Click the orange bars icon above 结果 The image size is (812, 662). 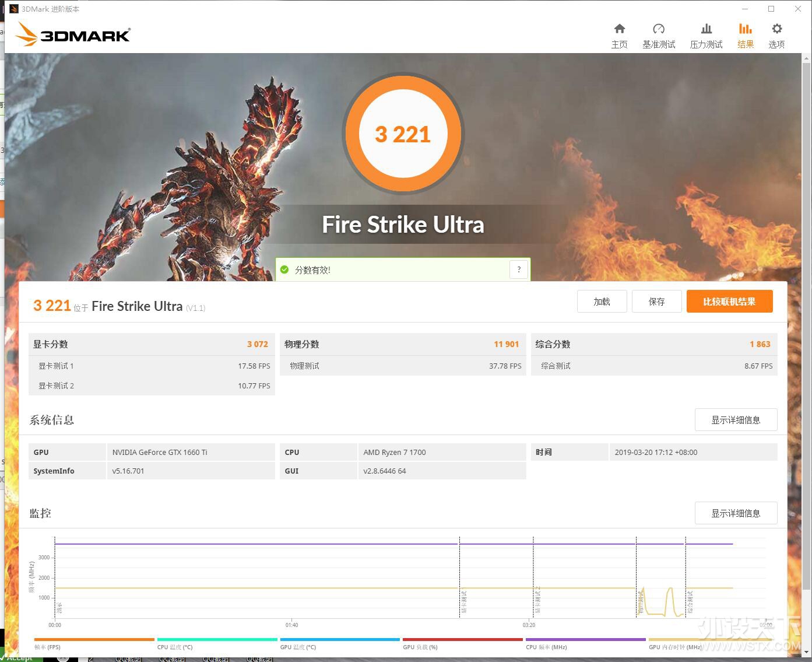pyautogui.click(x=746, y=29)
